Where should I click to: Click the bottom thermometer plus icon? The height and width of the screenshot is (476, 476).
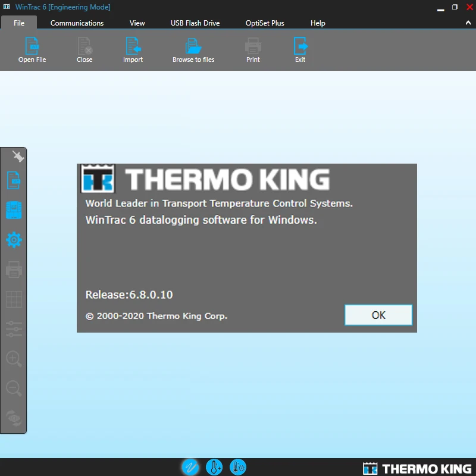pyautogui.click(x=214, y=467)
